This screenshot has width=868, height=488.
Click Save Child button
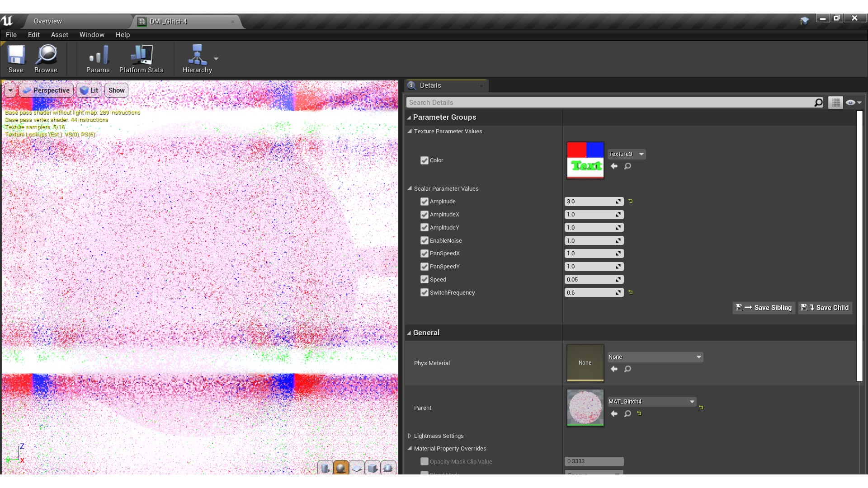828,307
